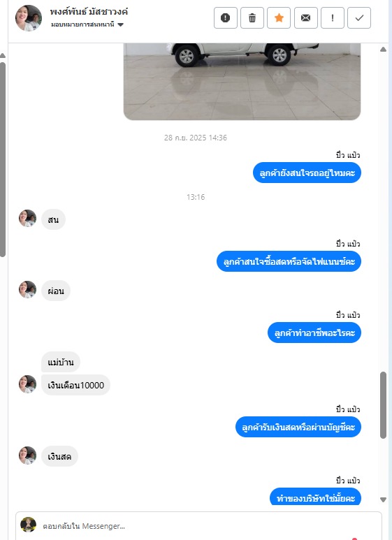Open the contact name พงศ์พันธ์ มัสชาวงค์

tap(89, 12)
